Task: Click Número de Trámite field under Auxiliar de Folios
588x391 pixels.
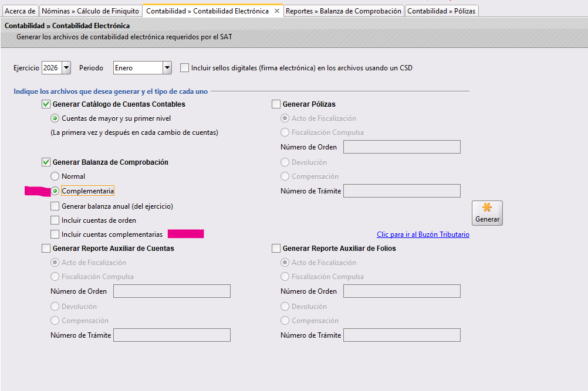Action: (x=402, y=335)
